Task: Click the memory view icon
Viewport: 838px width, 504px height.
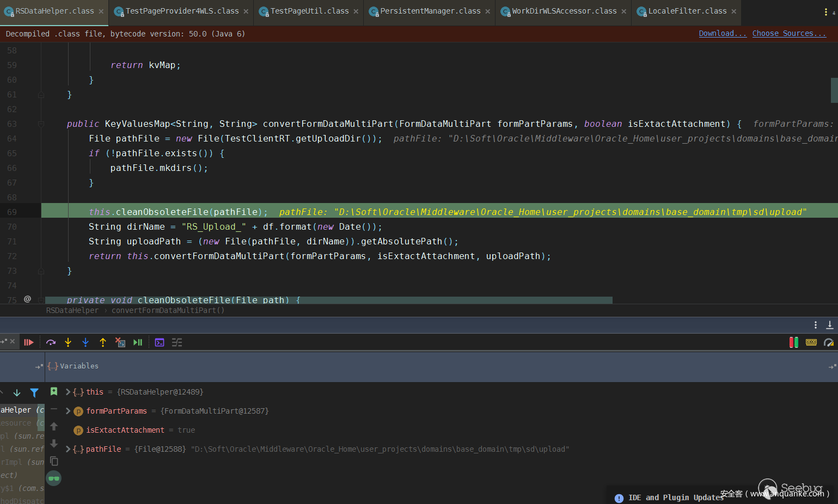Action: [x=811, y=342]
